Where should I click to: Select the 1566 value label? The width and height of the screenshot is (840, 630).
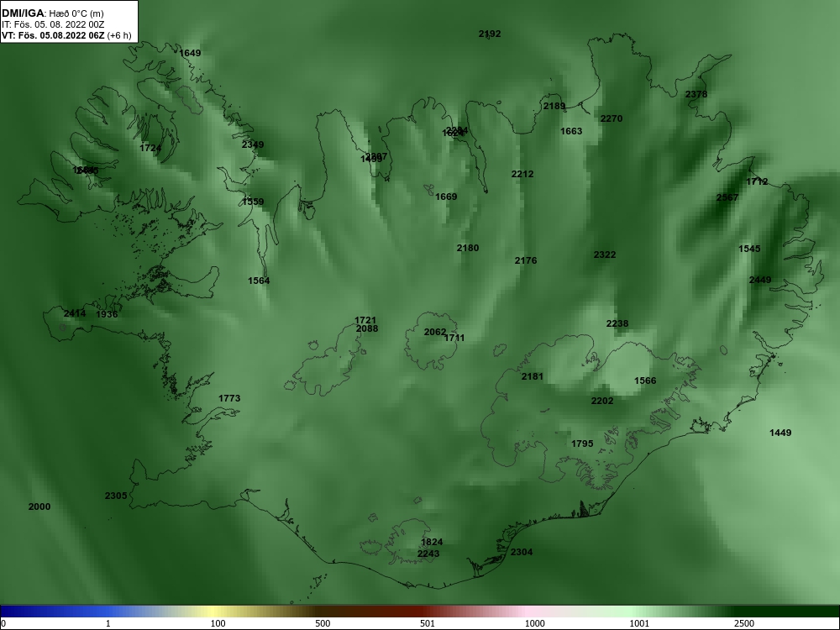tap(645, 381)
